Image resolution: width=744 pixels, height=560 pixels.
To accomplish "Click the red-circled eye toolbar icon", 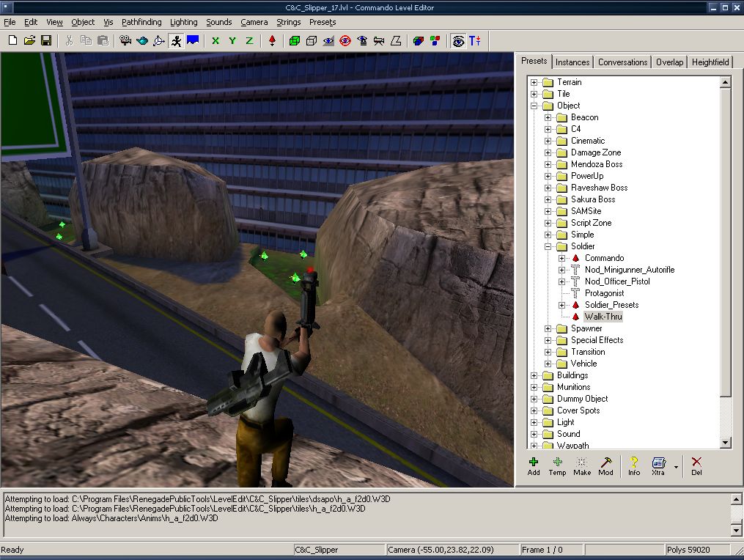I will click(345, 41).
